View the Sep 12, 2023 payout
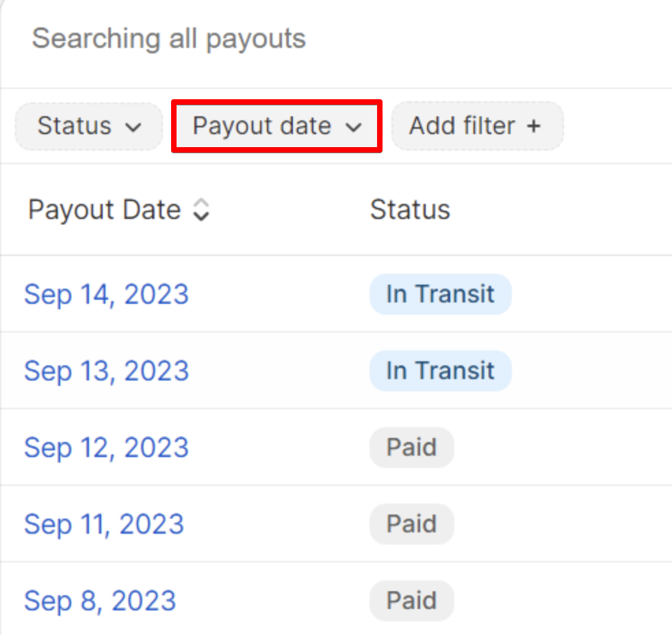Screen dimensions: 672x635 click(106, 448)
